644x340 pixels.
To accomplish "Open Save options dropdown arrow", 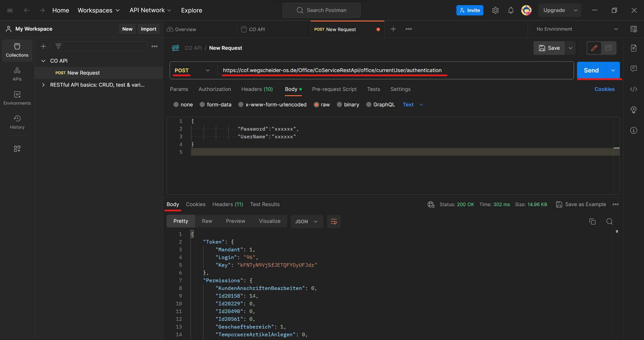I will [x=571, y=48].
